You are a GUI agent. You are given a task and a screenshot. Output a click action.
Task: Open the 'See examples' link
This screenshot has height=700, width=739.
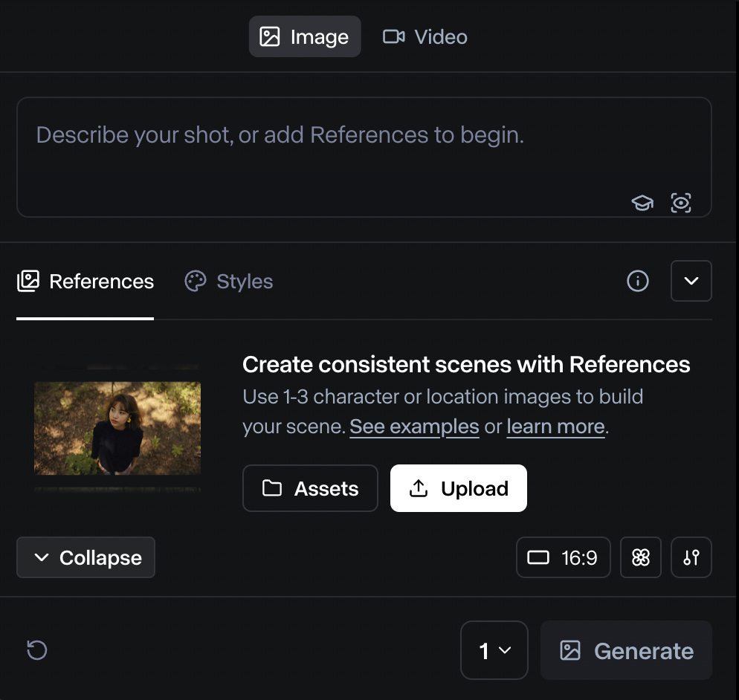tap(414, 427)
